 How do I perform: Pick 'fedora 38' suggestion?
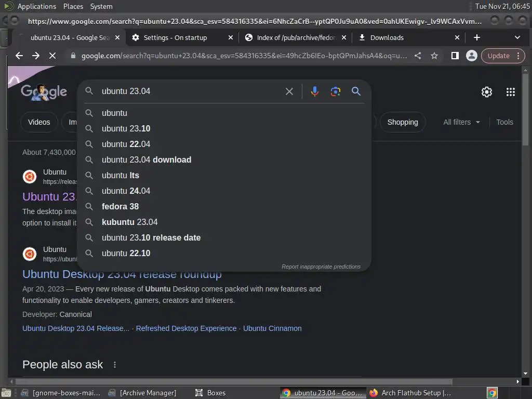pyautogui.click(x=224, y=207)
